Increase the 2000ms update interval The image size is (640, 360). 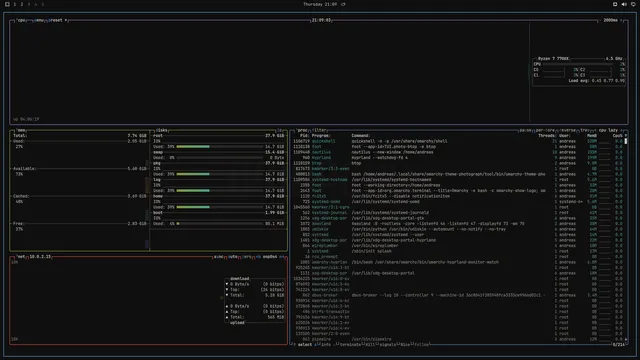(x=621, y=20)
